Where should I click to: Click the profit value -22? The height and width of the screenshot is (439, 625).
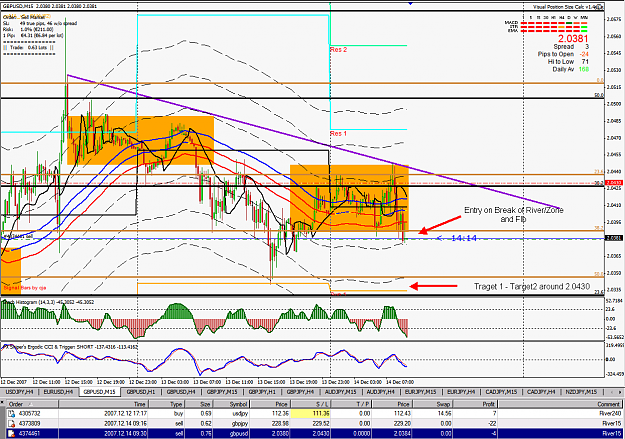[491, 423]
